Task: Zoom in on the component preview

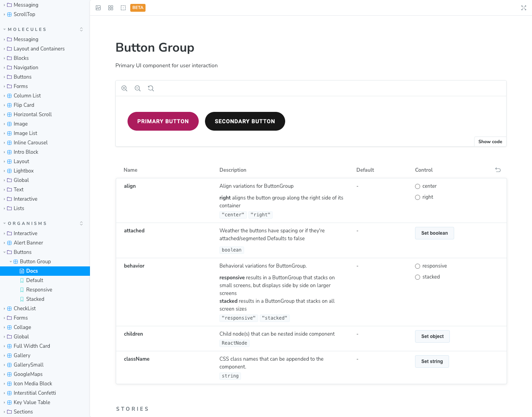Action: [x=124, y=88]
